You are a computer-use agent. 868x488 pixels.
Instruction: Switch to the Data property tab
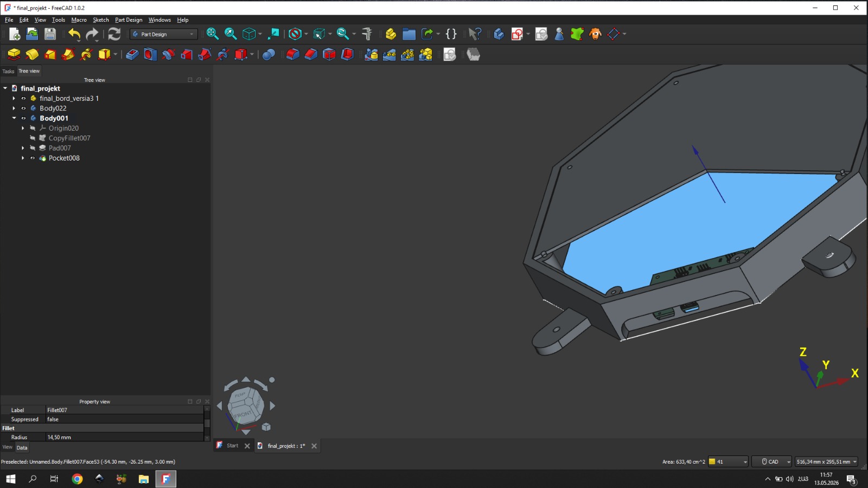tap(22, 448)
